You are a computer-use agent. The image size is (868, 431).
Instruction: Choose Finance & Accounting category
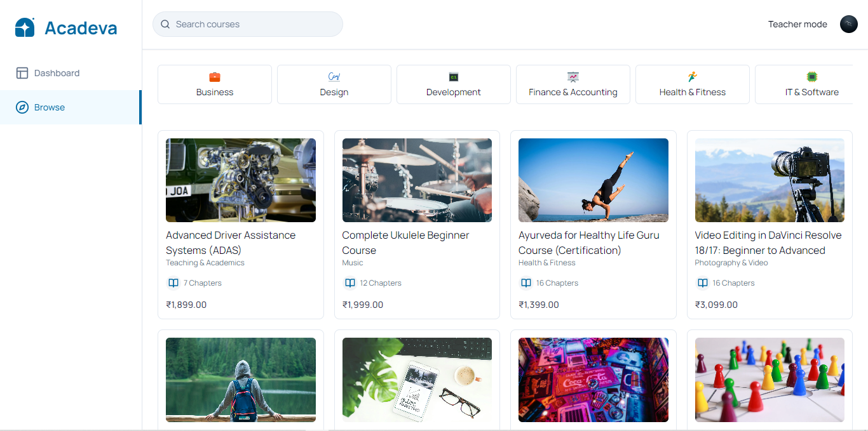coord(573,84)
